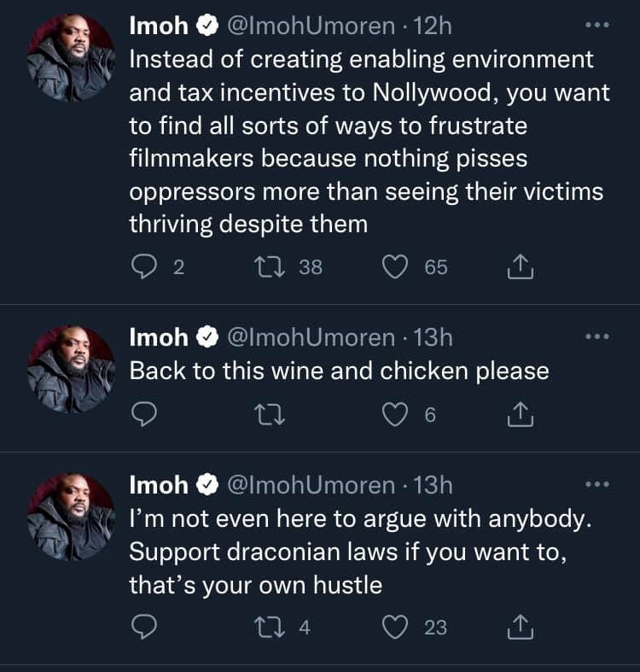Share the draconian laws tweet
The image size is (640, 672).
pyautogui.click(x=520, y=628)
